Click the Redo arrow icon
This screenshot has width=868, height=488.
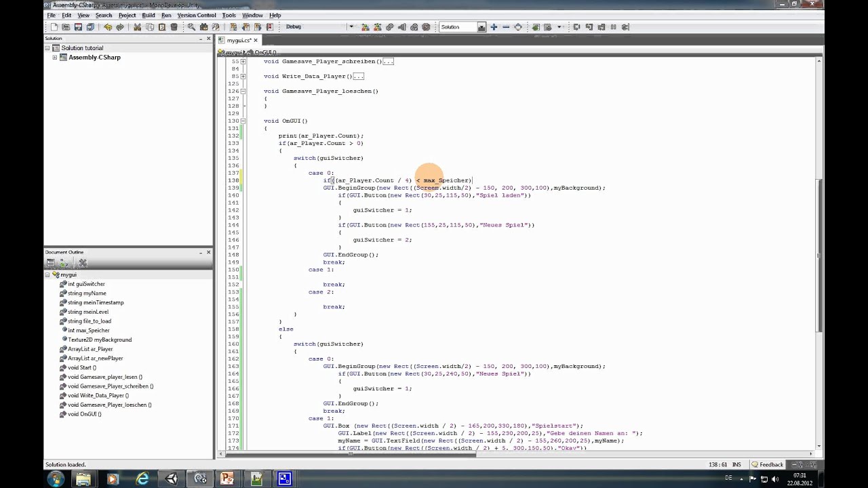tap(120, 27)
